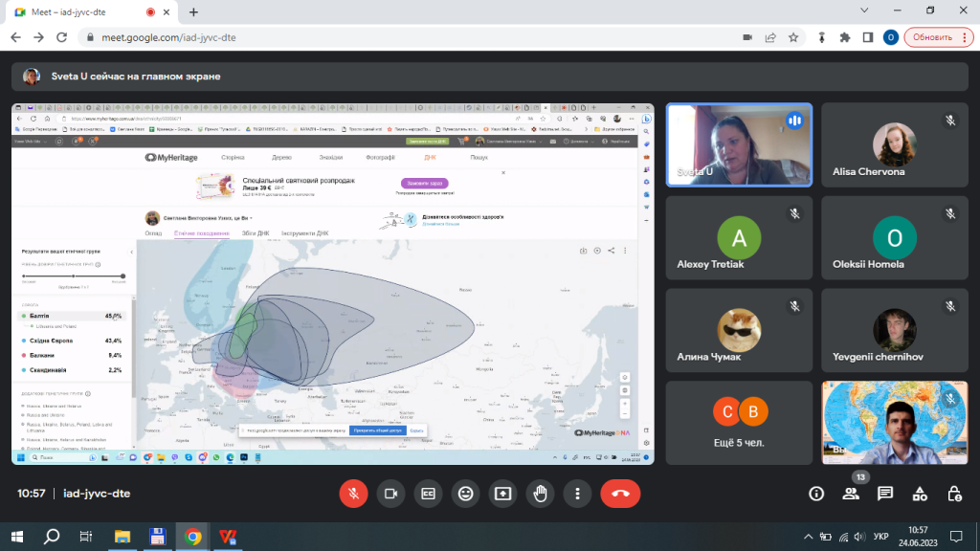
Task: Click the Скрыть link in sharing bar
Action: click(x=416, y=430)
